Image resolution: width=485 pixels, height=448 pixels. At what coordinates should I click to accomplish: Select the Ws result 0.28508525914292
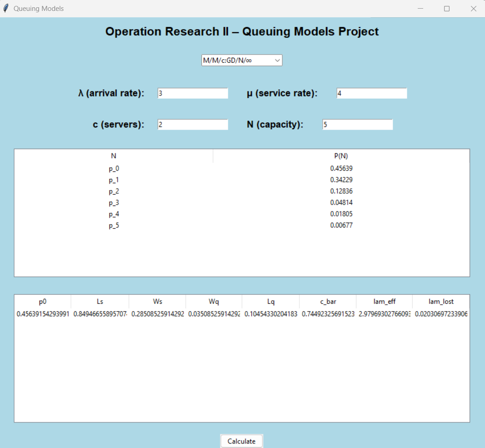pos(157,314)
